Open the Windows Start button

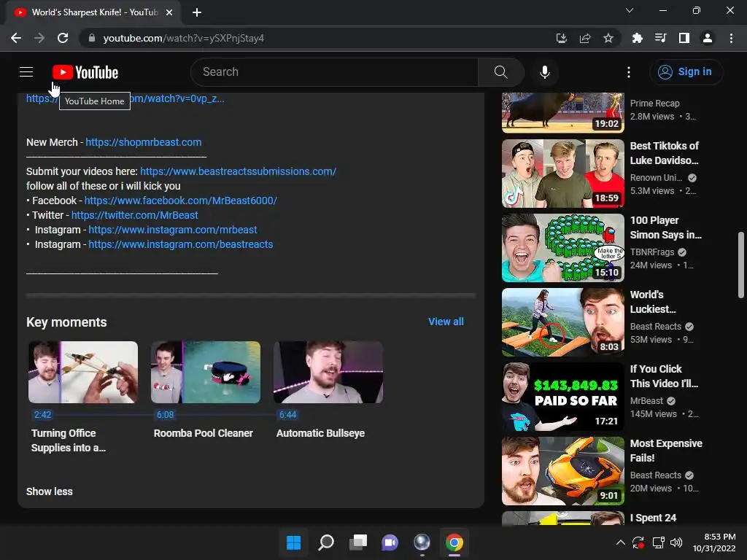tap(293, 542)
